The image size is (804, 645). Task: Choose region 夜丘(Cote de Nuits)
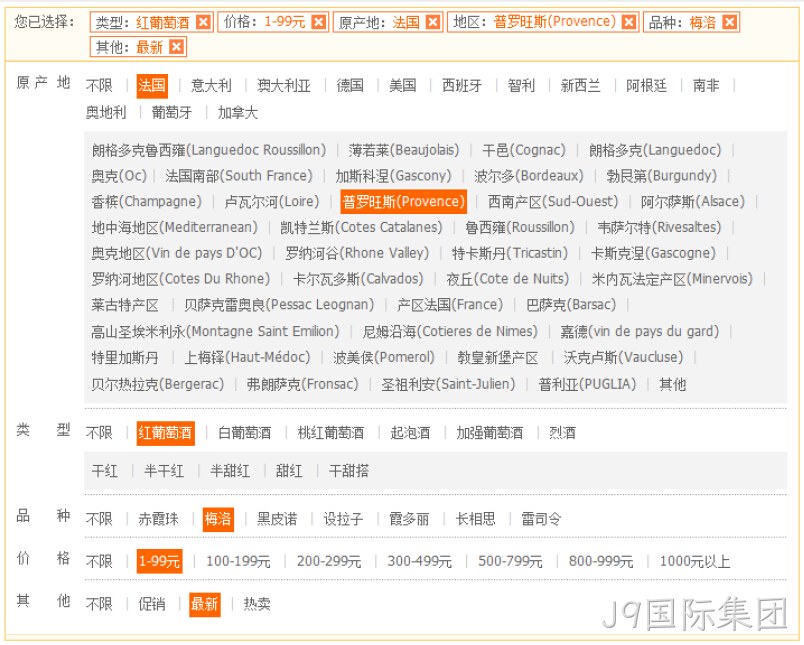[x=508, y=279]
